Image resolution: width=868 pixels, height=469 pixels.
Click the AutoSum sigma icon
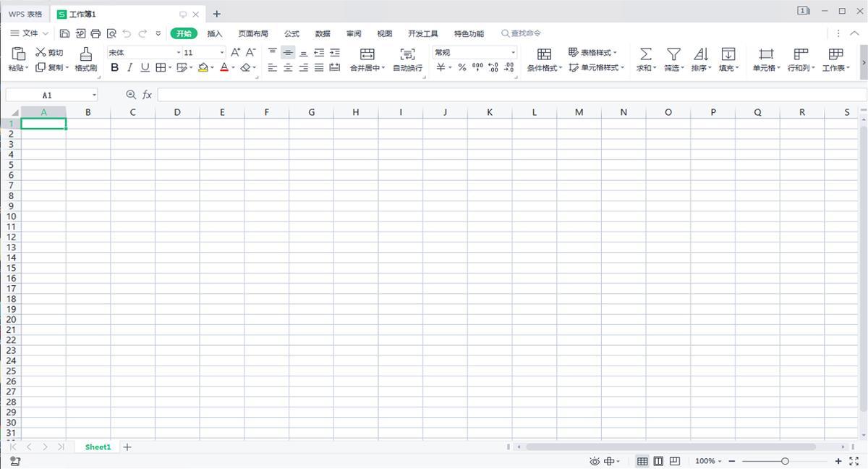pos(645,54)
